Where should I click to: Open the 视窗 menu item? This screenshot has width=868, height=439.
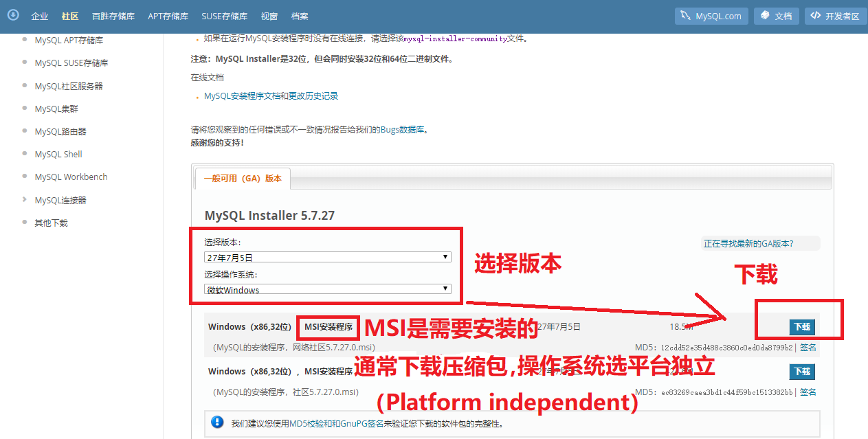[x=269, y=16]
